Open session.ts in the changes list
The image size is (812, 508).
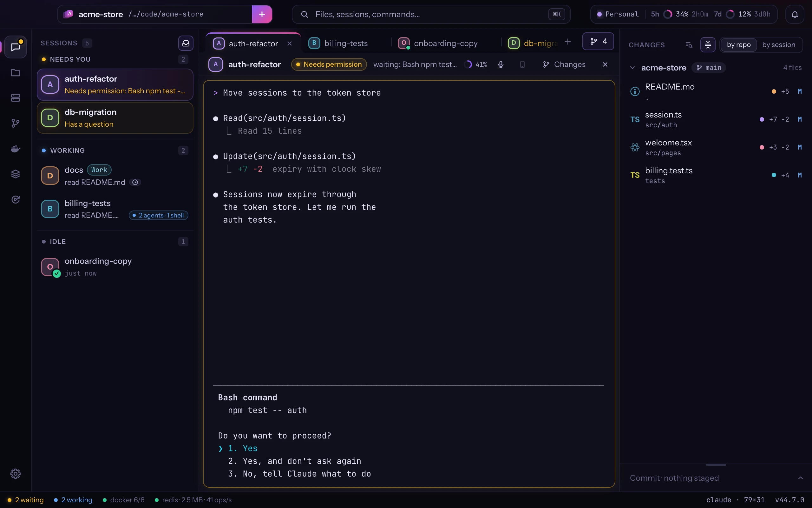coord(716,120)
